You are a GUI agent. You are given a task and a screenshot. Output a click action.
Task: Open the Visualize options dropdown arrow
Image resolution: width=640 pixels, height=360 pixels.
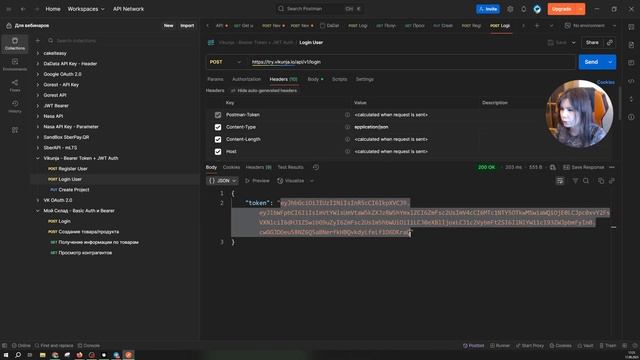312,181
